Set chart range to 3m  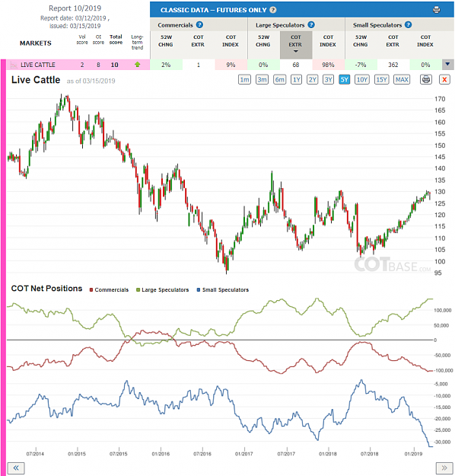(262, 80)
